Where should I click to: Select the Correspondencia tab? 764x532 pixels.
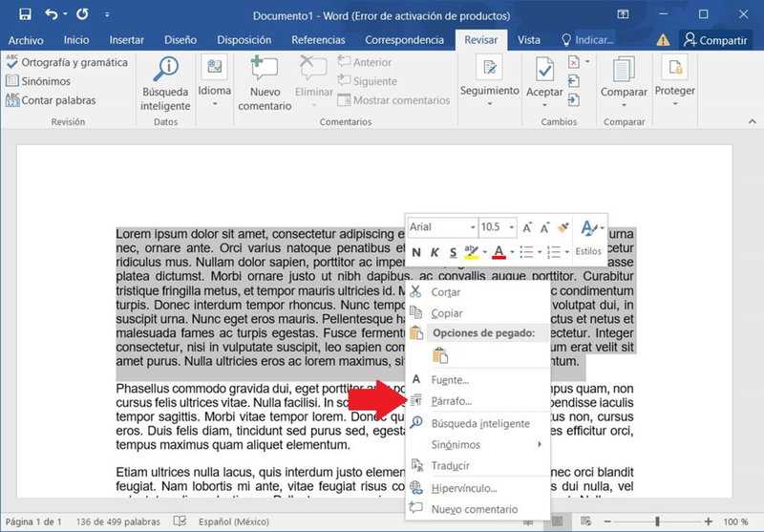point(404,40)
